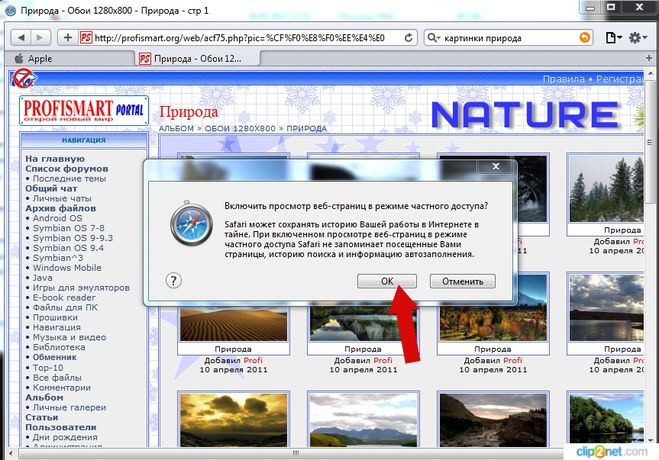Open Дни рождения link
The height and width of the screenshot is (460, 659).
click(65, 437)
